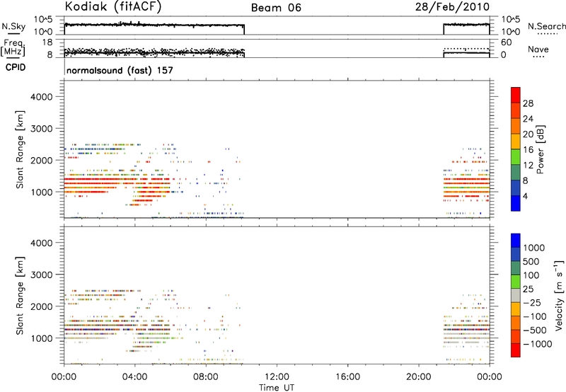The width and height of the screenshot is (566, 392).
Task: Click the blue bottom segment of Power colorbar
Action: (516, 203)
